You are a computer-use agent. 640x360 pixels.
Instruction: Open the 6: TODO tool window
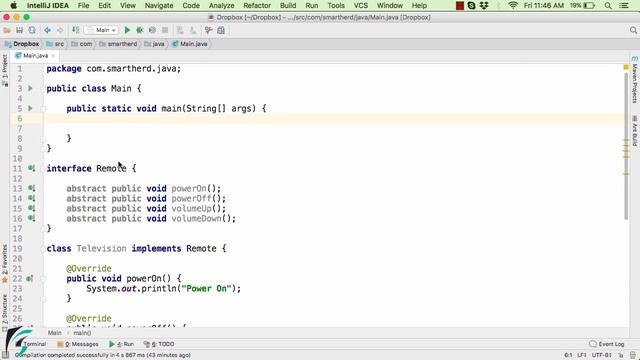[x=159, y=344]
